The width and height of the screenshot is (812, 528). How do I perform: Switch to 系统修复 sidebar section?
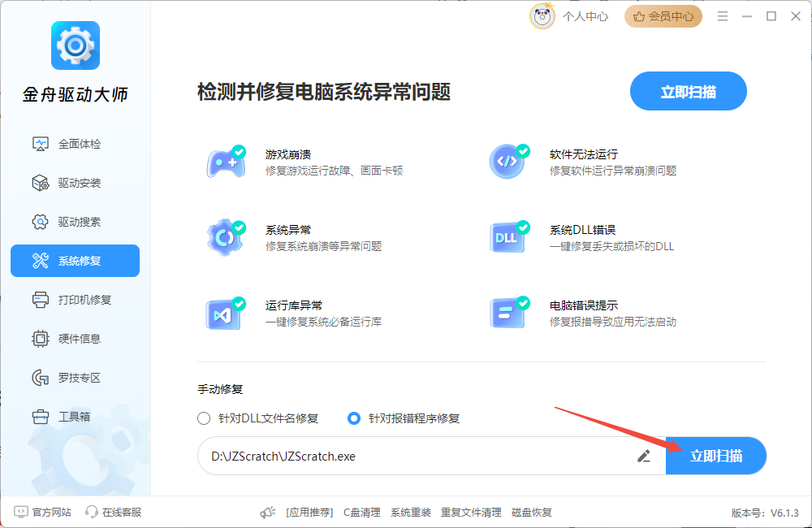point(75,261)
